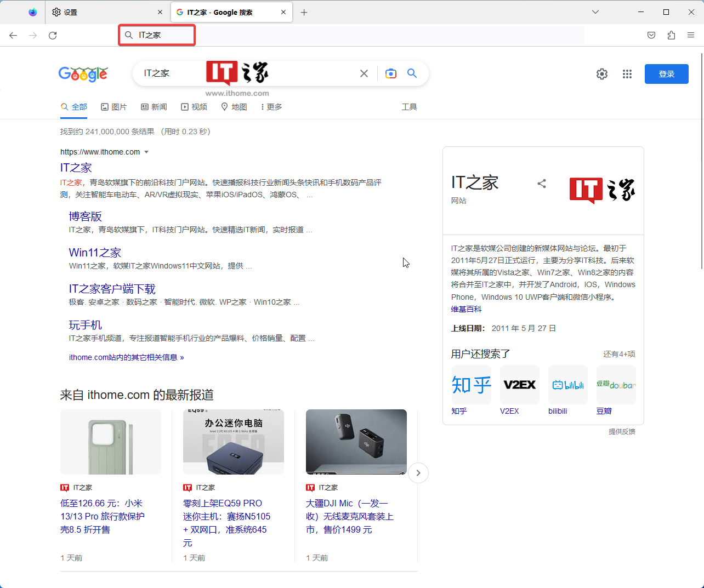Select the 全部 results tab
The height and width of the screenshot is (588, 704).
click(74, 107)
